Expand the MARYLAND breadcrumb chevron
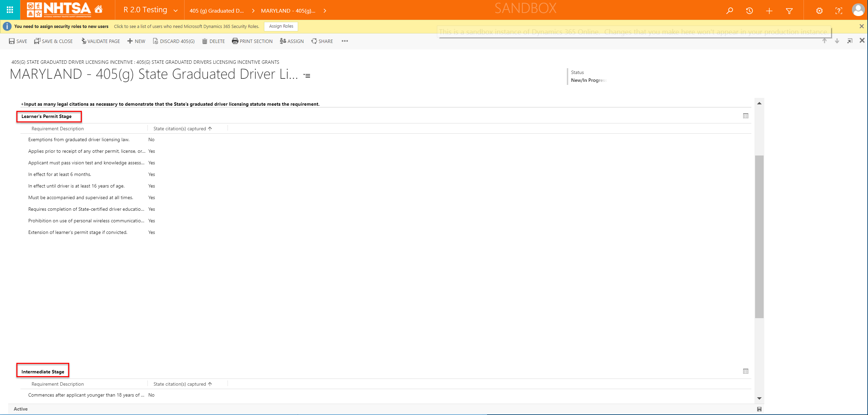The width and height of the screenshot is (868, 415). pyautogui.click(x=325, y=11)
